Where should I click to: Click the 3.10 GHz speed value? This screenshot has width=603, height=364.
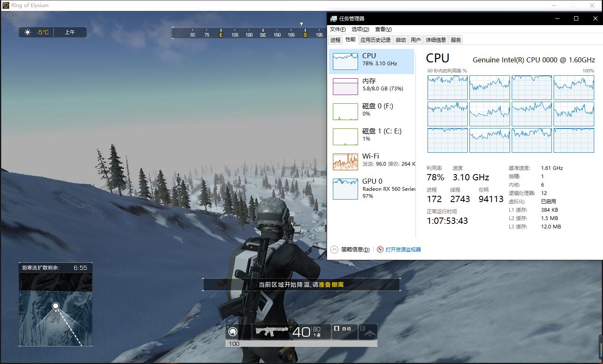pyautogui.click(x=471, y=177)
